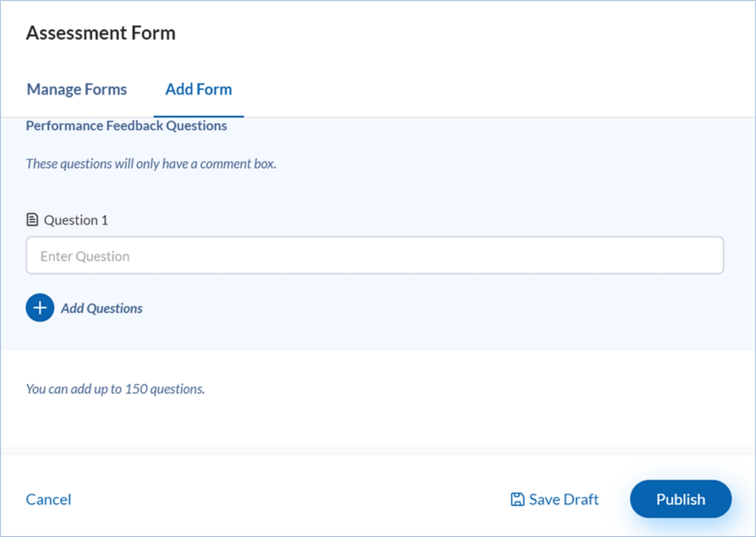
Task: Cancel the assessment form
Action: coord(48,500)
